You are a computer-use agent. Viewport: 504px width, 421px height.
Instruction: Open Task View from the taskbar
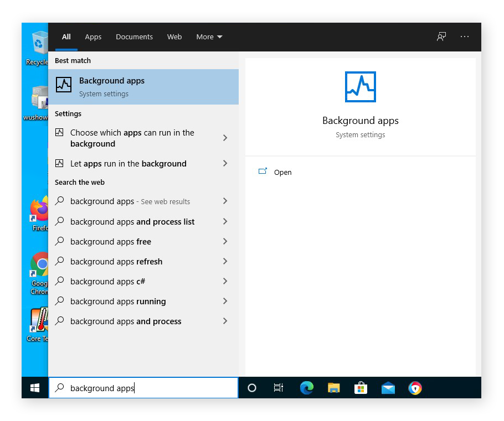[x=279, y=388]
